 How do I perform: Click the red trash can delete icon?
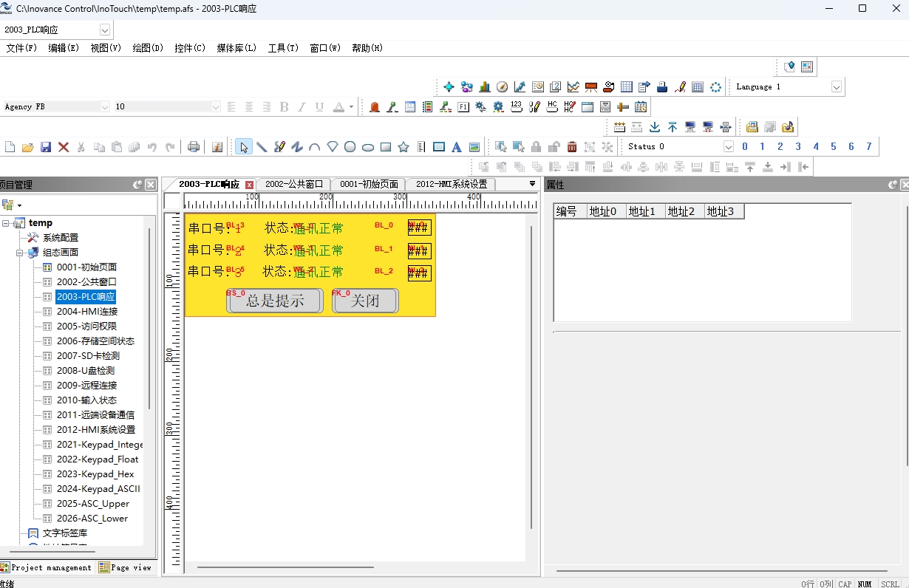pyautogui.click(x=572, y=147)
